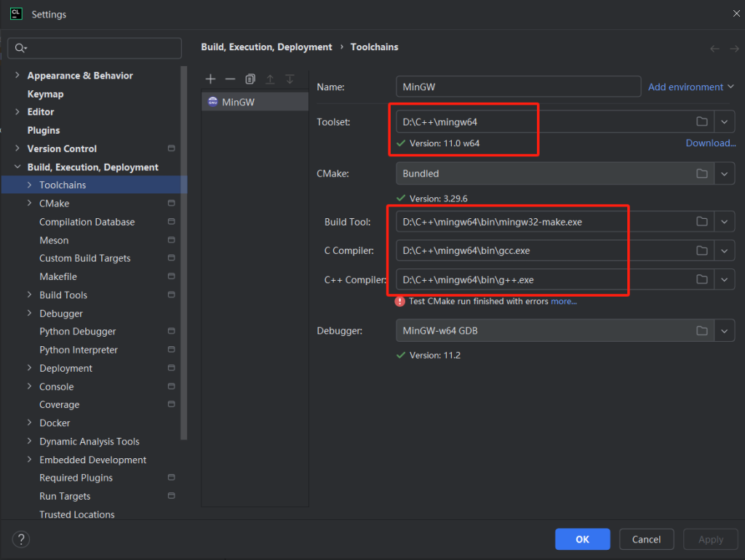Expand the Debugger tree node

29,313
